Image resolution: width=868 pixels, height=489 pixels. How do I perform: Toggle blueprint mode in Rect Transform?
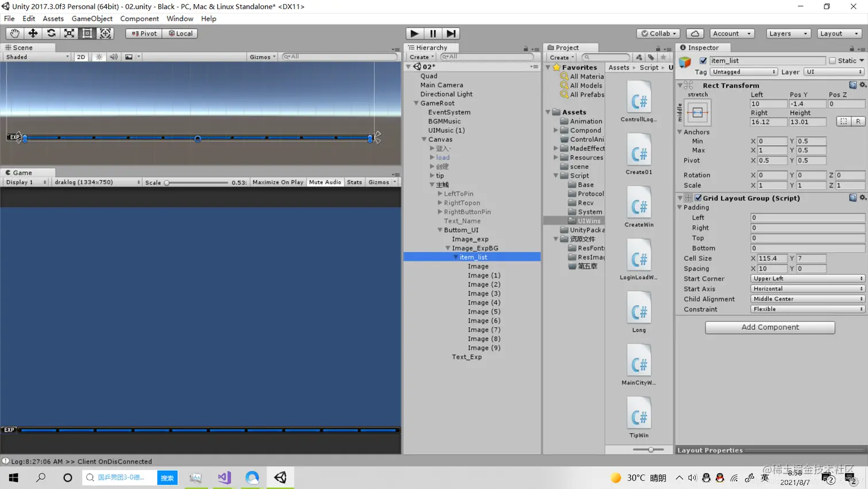(x=843, y=121)
